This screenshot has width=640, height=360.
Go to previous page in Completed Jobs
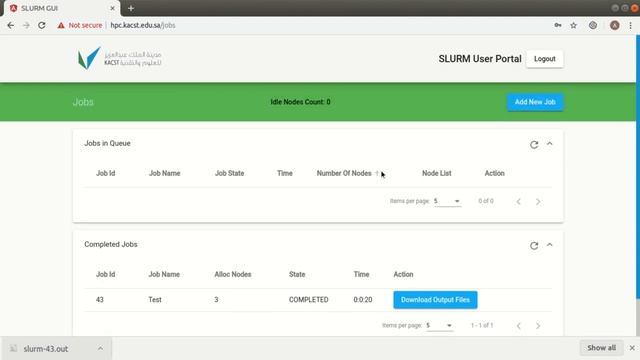(518, 326)
